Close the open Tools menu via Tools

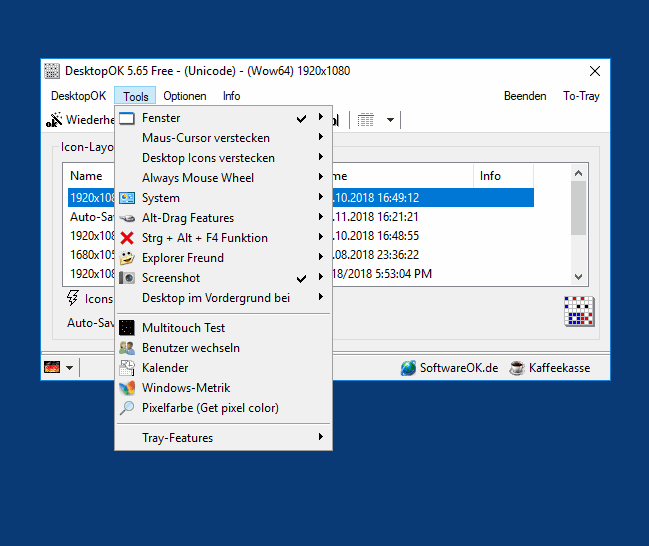click(x=135, y=96)
